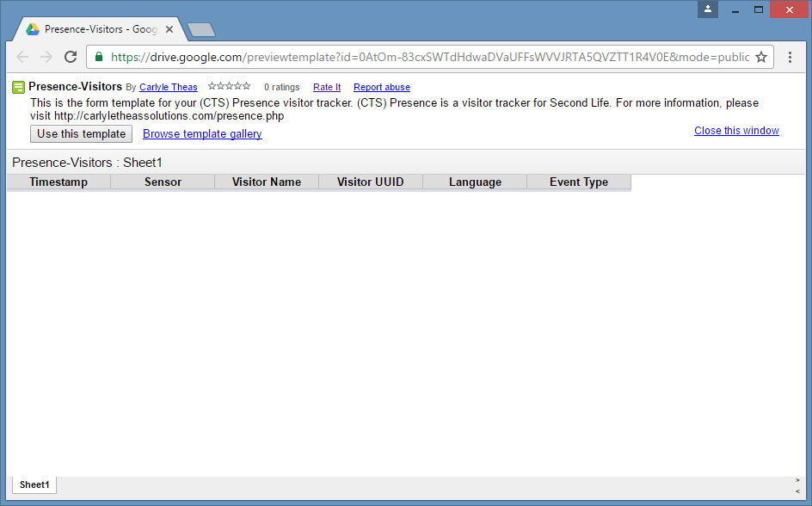Open the Chrome three-dot menu
This screenshot has width=812, height=506.
(790, 57)
